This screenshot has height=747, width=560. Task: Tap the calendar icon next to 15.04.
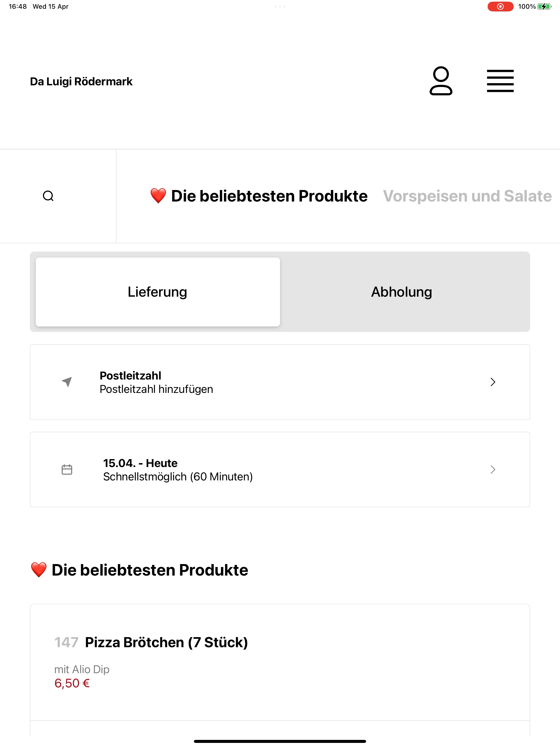coord(67,469)
